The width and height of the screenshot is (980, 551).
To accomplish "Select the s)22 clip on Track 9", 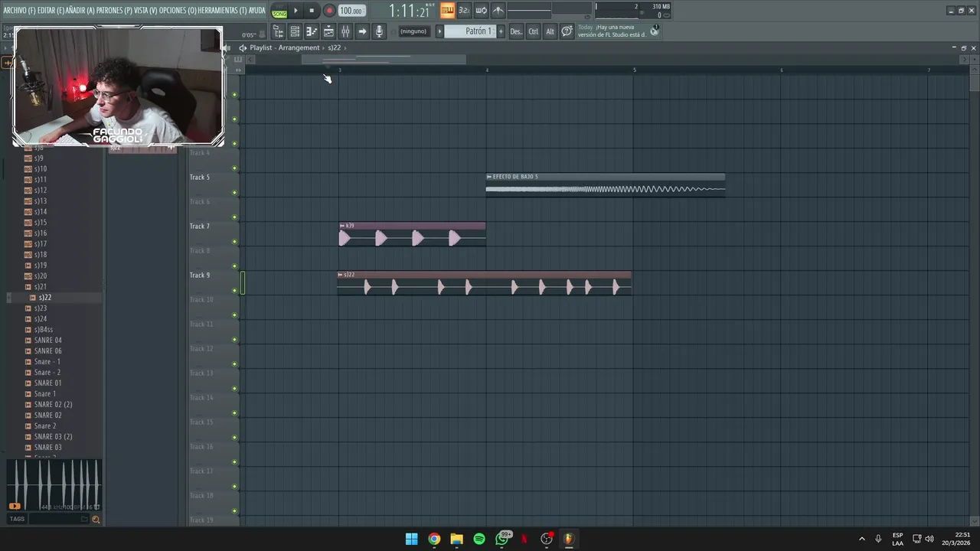I will click(484, 283).
